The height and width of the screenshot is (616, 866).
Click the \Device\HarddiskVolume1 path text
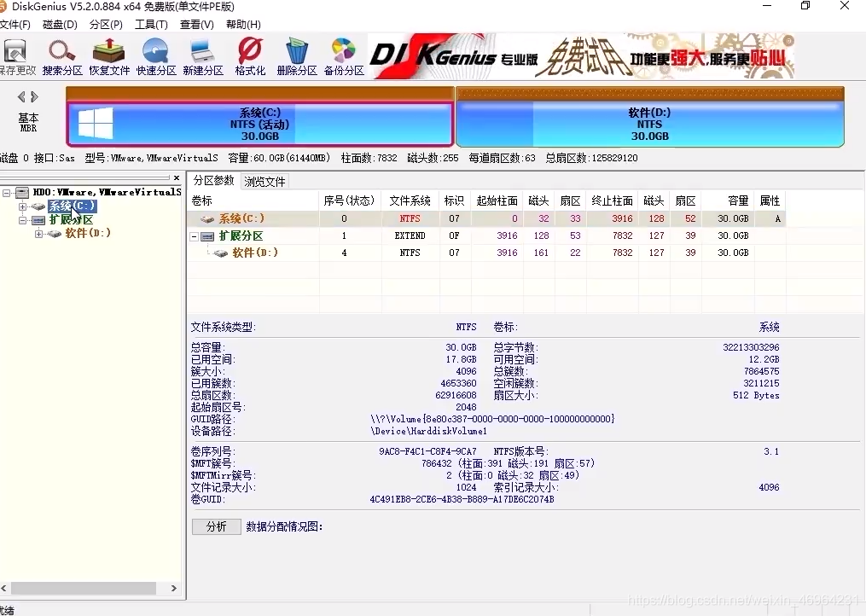click(429, 431)
